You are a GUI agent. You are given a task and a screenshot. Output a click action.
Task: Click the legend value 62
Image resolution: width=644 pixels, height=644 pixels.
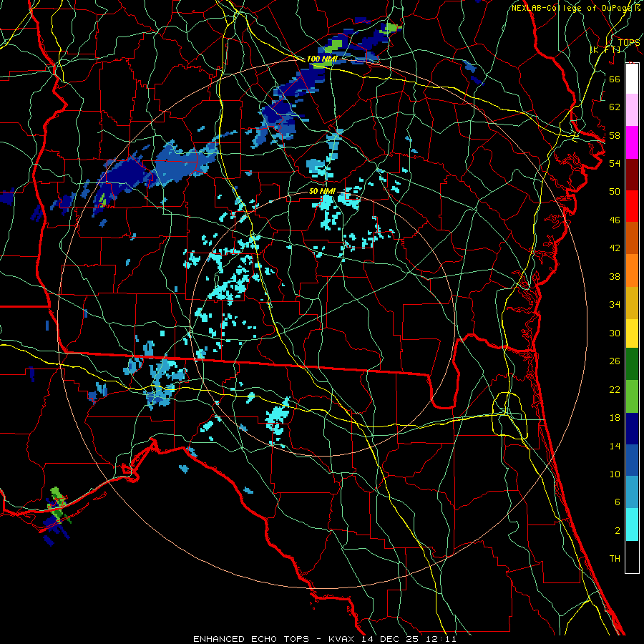click(x=615, y=107)
